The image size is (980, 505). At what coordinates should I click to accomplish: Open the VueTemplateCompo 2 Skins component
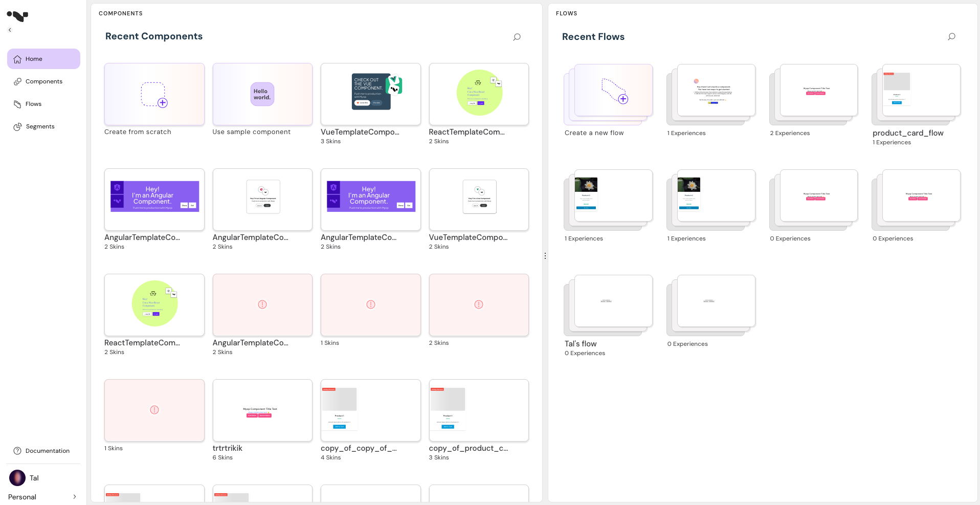tap(479, 200)
